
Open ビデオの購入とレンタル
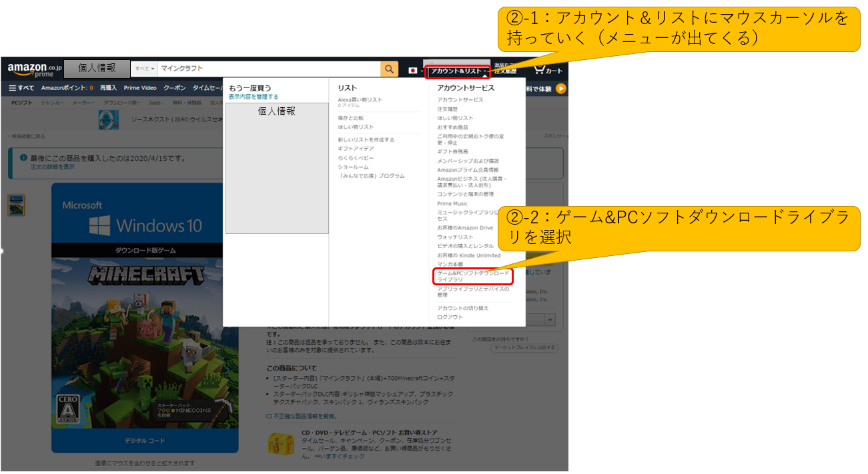point(465,246)
